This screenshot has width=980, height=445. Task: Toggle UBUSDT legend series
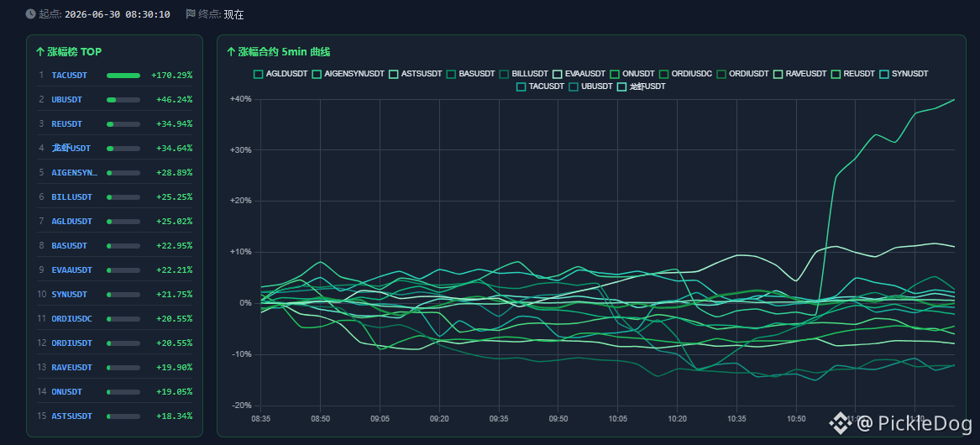[590, 86]
